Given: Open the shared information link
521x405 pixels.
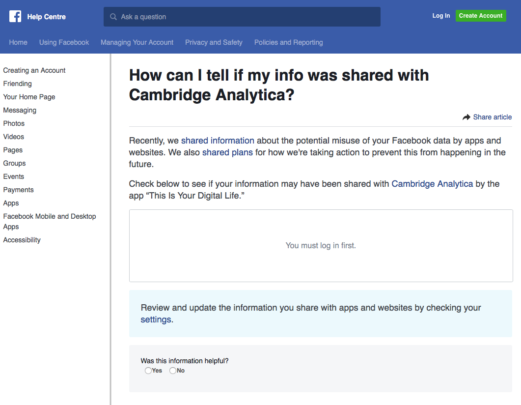Looking at the screenshot, I should point(218,141).
